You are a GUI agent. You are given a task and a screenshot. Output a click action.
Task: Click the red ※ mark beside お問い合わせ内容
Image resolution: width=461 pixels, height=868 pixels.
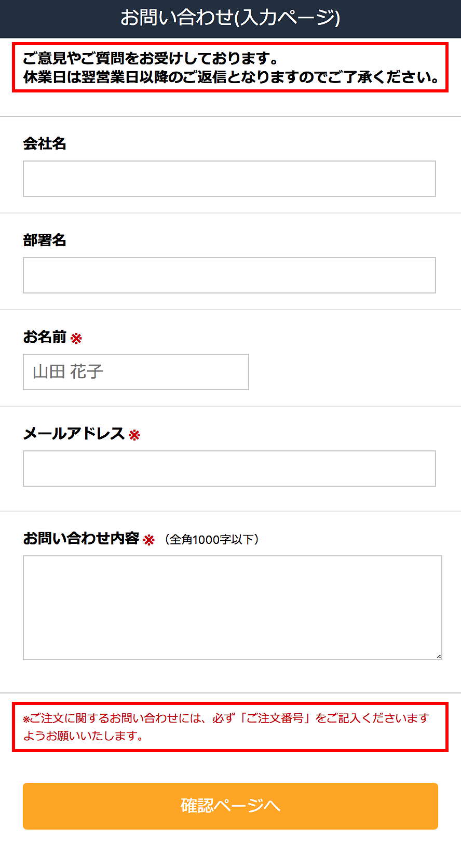[x=149, y=540]
